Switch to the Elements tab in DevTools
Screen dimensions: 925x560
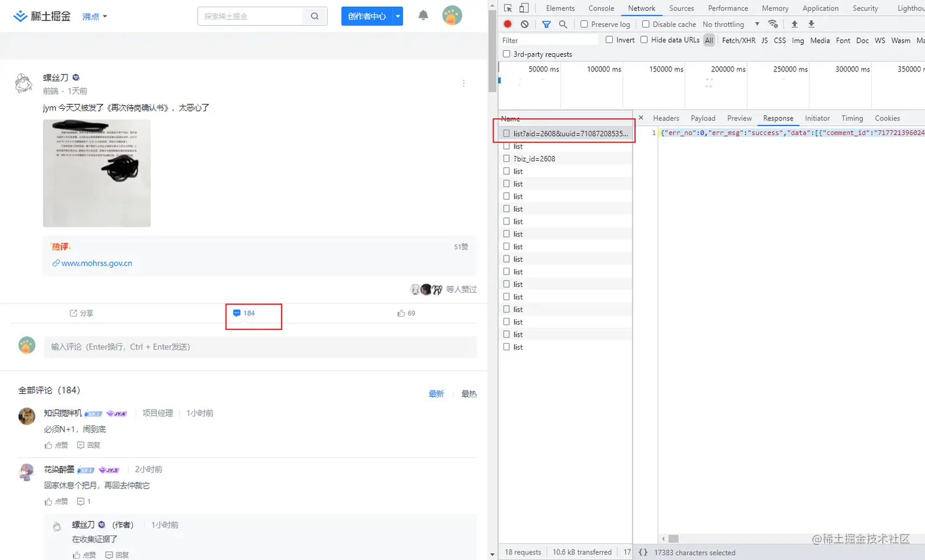click(560, 8)
